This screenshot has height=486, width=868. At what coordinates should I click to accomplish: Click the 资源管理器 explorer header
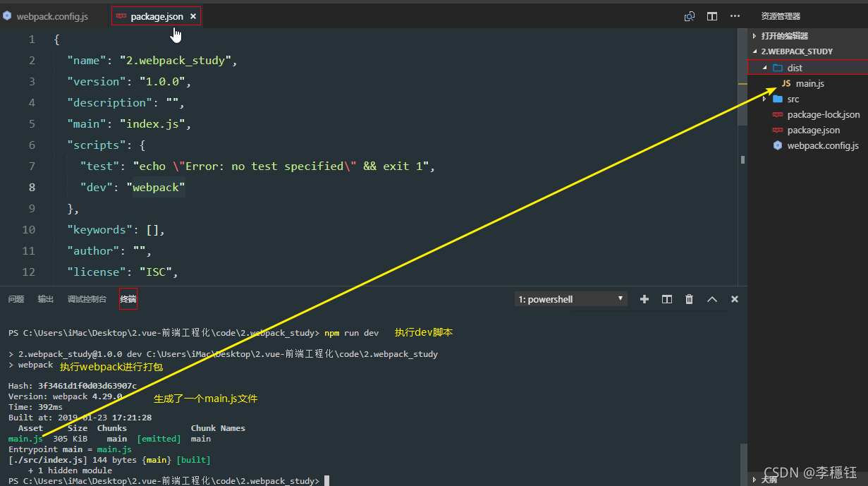point(781,16)
